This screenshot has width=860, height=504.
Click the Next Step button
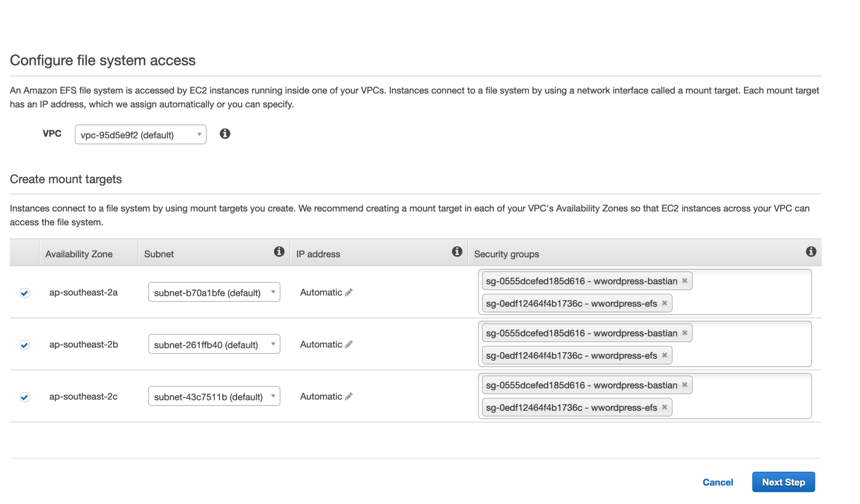[783, 482]
